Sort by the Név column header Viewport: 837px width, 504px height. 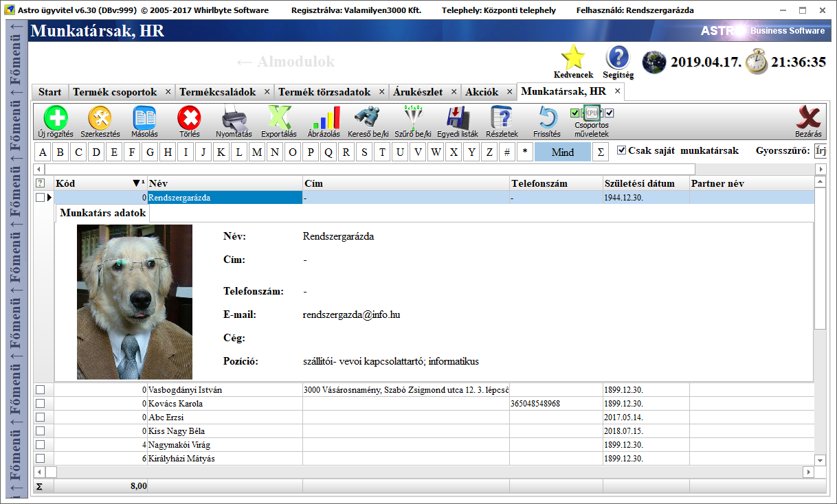click(225, 183)
